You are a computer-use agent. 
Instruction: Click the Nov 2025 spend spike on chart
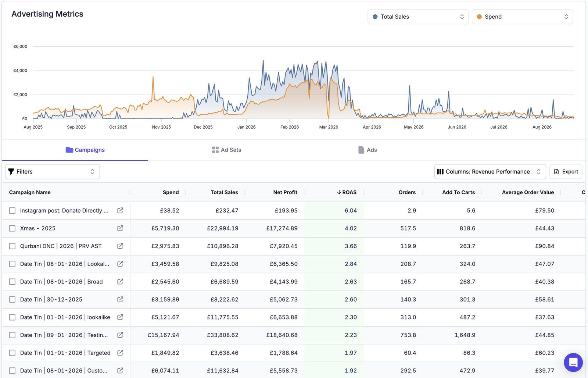(x=153, y=77)
